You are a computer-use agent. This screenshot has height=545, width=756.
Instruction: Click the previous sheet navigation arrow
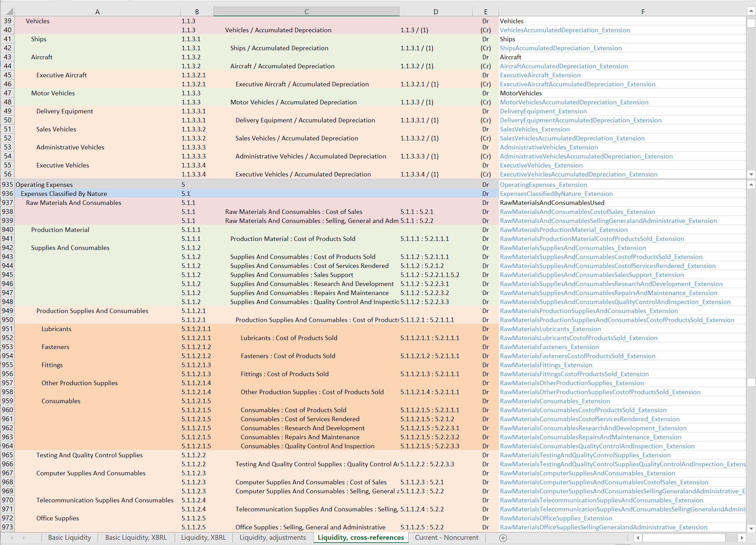pyautogui.click(x=12, y=538)
